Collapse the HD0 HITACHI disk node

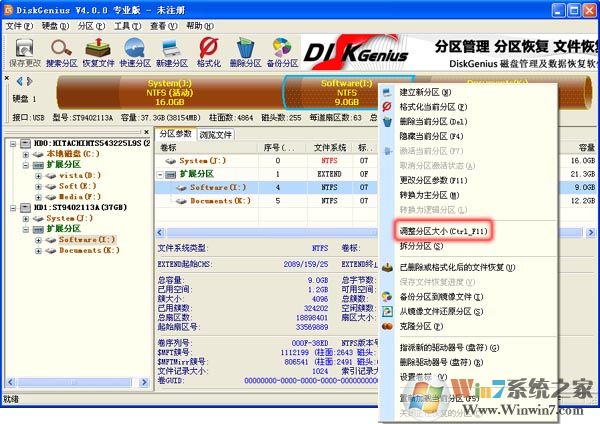pyautogui.click(x=11, y=144)
